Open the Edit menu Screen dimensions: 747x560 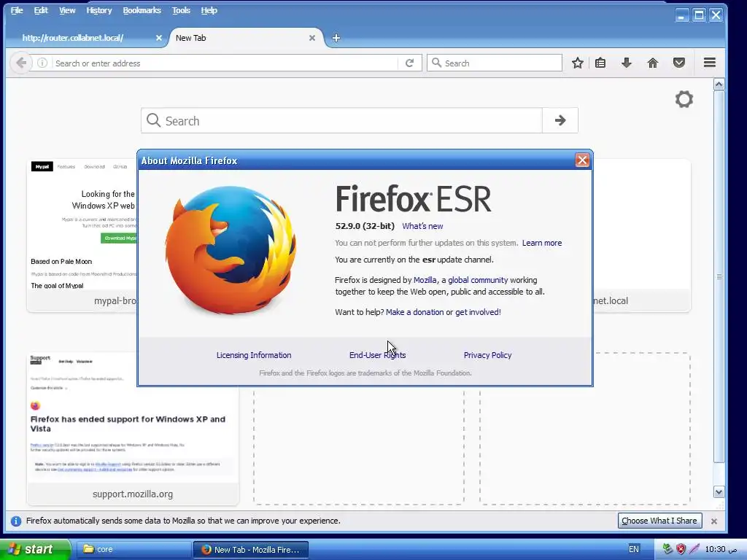point(41,10)
